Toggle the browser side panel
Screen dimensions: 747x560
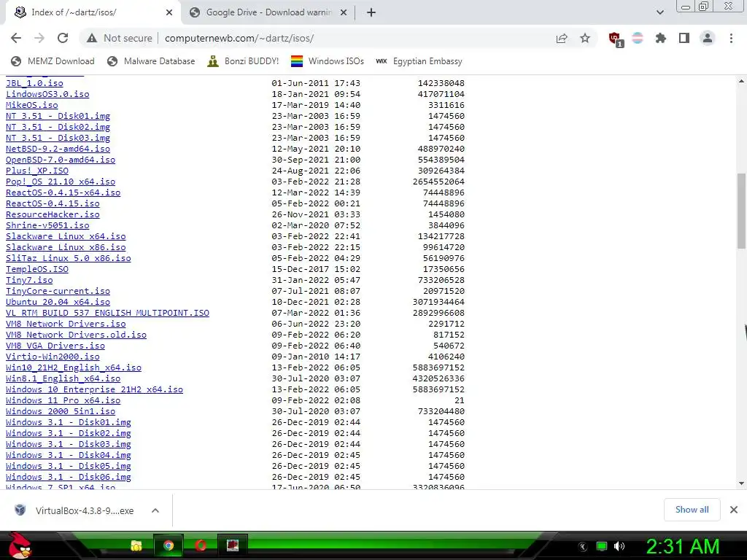[x=684, y=38]
